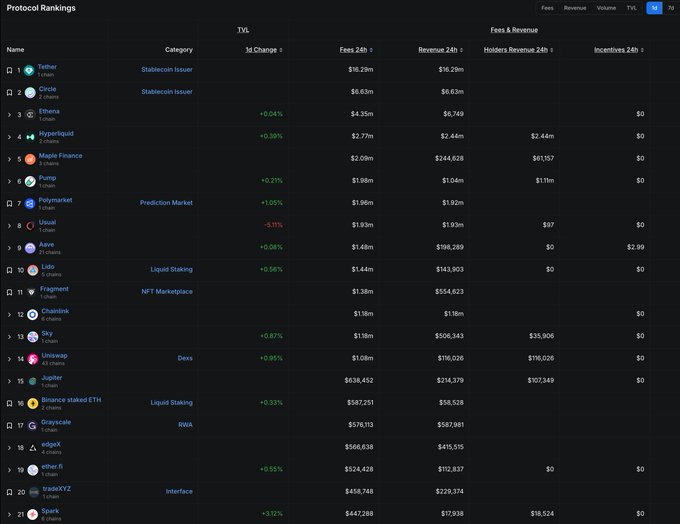Select the 1d time period tab

tap(654, 8)
